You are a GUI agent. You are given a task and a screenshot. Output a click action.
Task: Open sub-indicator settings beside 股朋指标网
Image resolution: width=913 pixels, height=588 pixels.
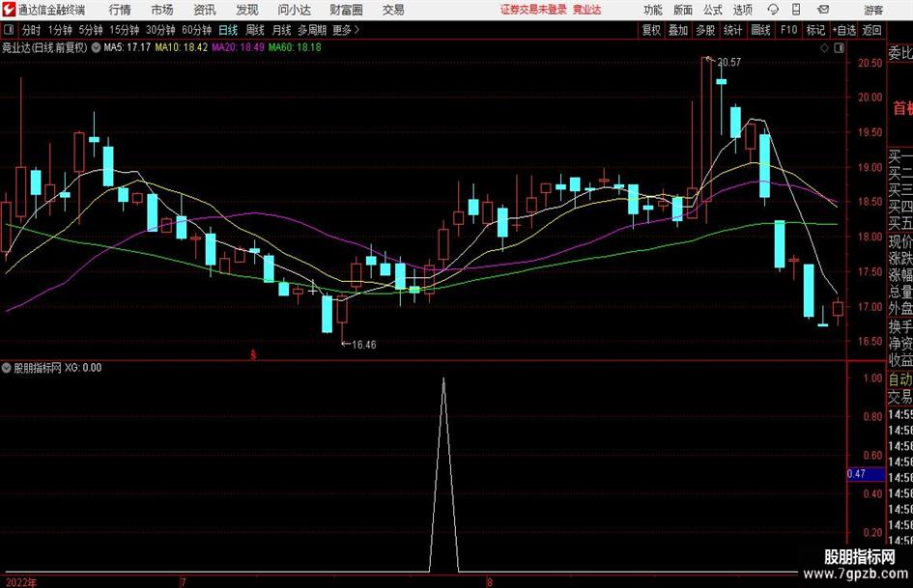click(7, 368)
